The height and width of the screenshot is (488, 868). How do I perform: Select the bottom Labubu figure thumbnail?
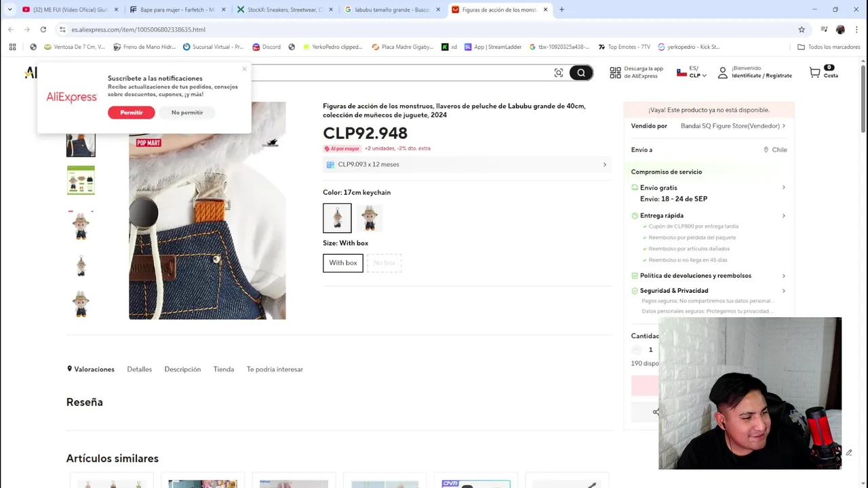tap(81, 305)
